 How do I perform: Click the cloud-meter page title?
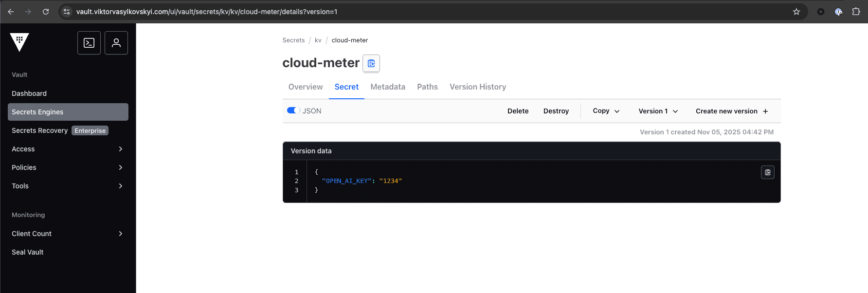tap(321, 63)
